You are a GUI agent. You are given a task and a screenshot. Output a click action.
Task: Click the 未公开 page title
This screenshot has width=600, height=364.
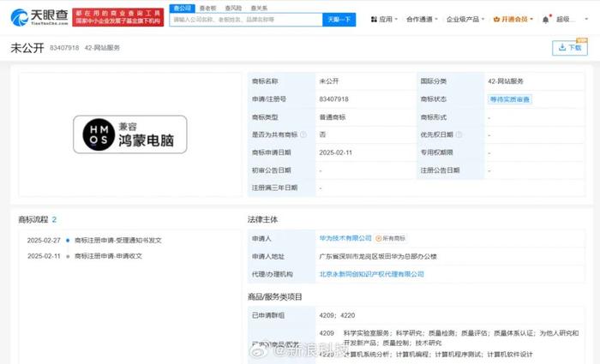tap(27, 48)
